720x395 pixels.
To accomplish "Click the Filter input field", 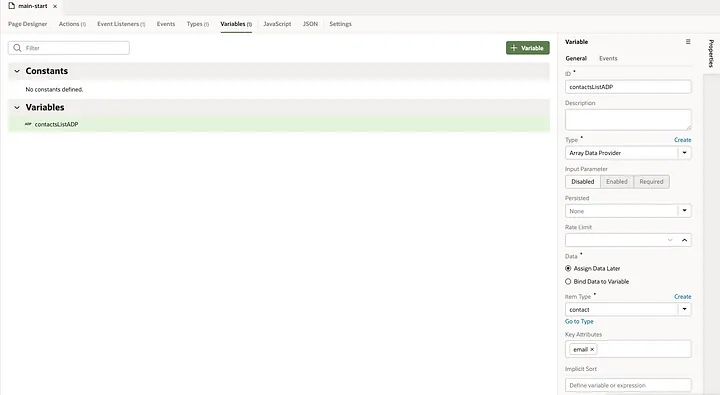I will pos(69,48).
